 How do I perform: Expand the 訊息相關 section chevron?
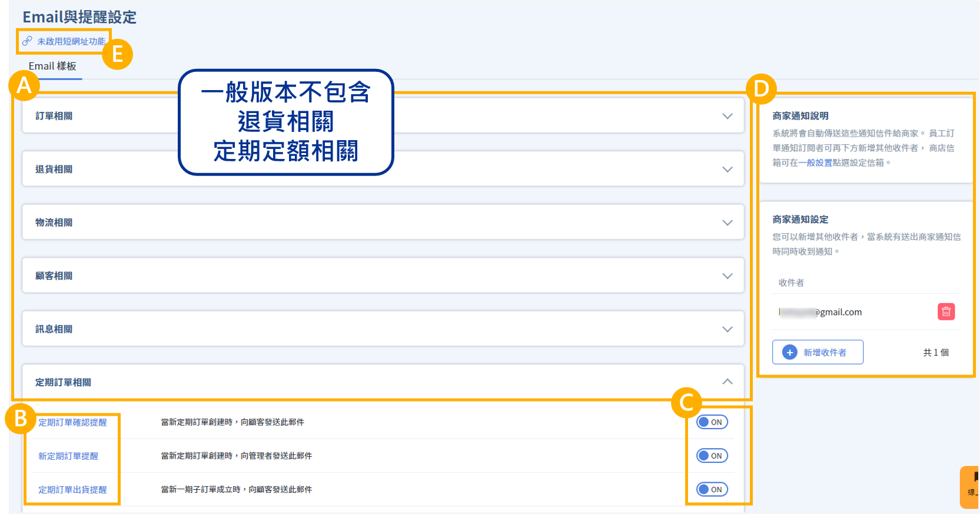727,329
